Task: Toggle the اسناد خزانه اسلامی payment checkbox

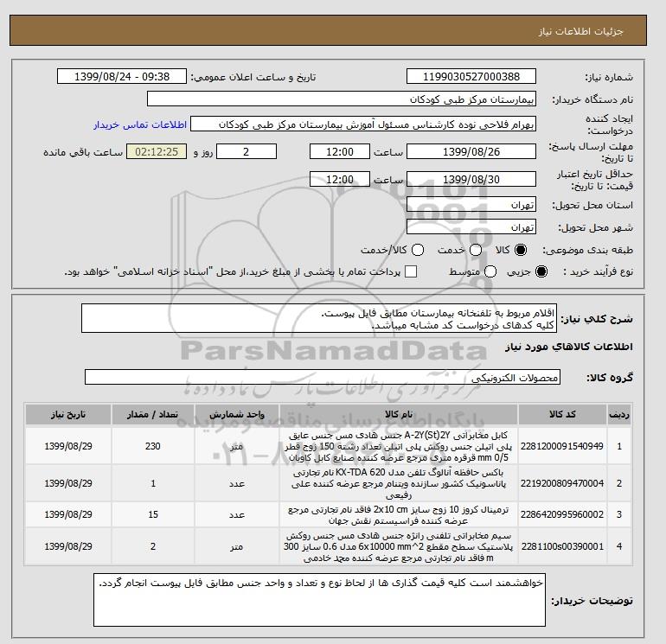Action: click(x=411, y=271)
